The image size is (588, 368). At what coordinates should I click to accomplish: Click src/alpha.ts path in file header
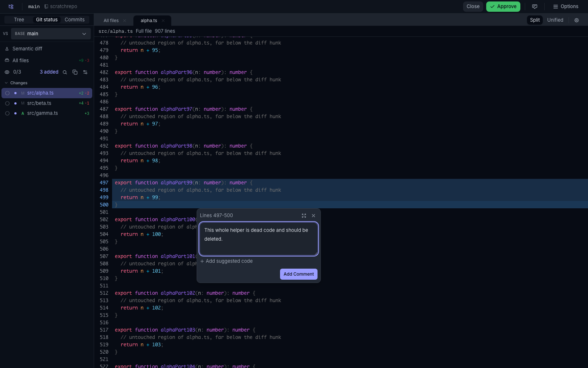[115, 31]
